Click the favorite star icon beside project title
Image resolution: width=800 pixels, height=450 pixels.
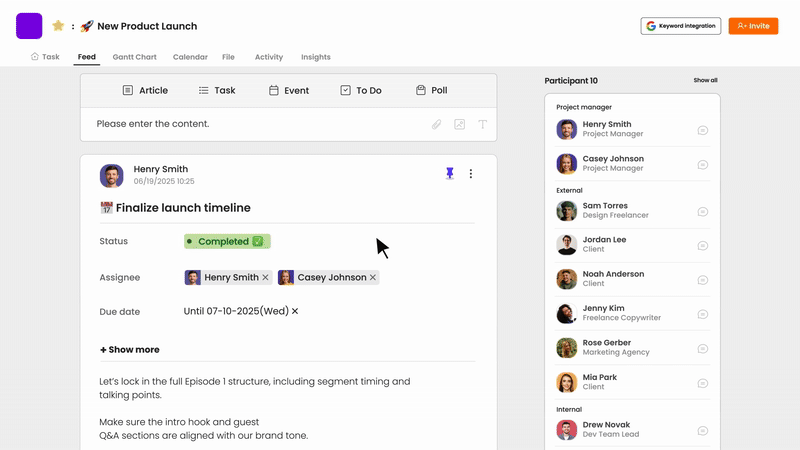tap(58, 26)
